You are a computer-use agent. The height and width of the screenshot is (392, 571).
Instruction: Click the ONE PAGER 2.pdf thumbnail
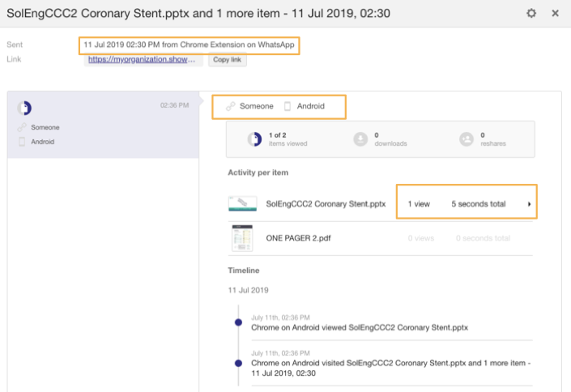point(242,238)
